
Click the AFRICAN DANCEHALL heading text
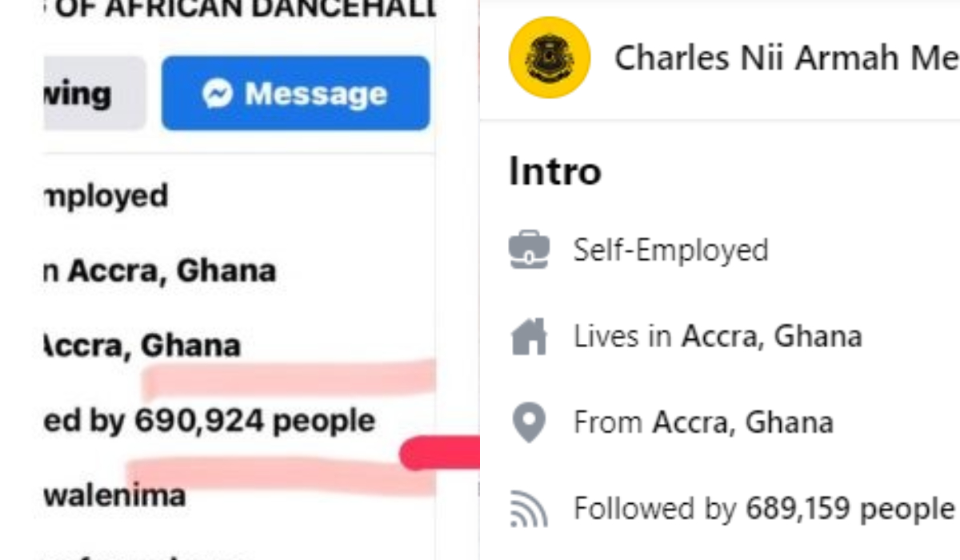[271, 10]
